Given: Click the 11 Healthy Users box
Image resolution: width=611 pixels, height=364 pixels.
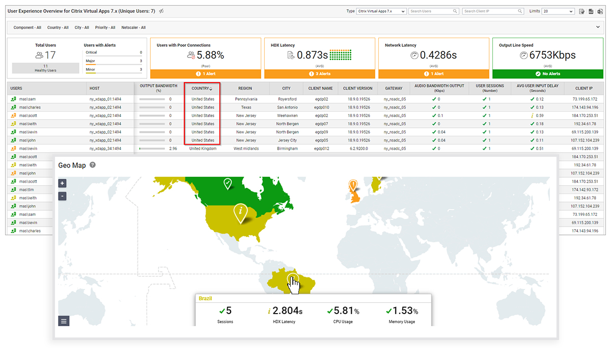Looking at the screenshot, I should coord(45,68).
